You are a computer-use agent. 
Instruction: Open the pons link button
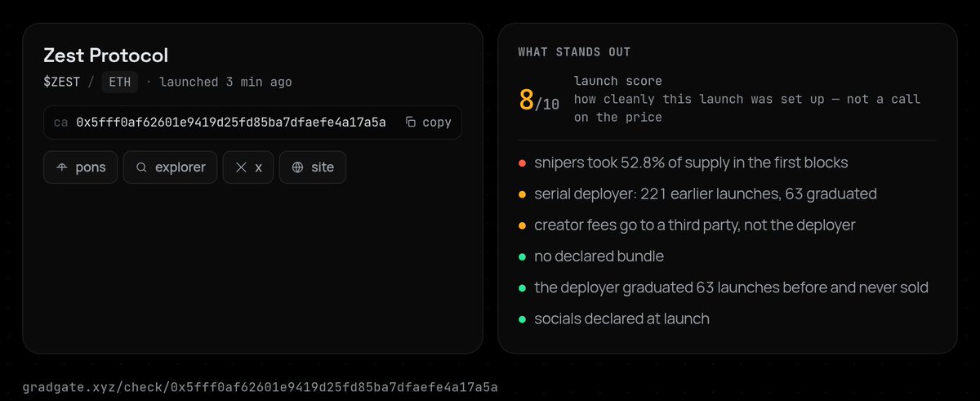(x=81, y=167)
